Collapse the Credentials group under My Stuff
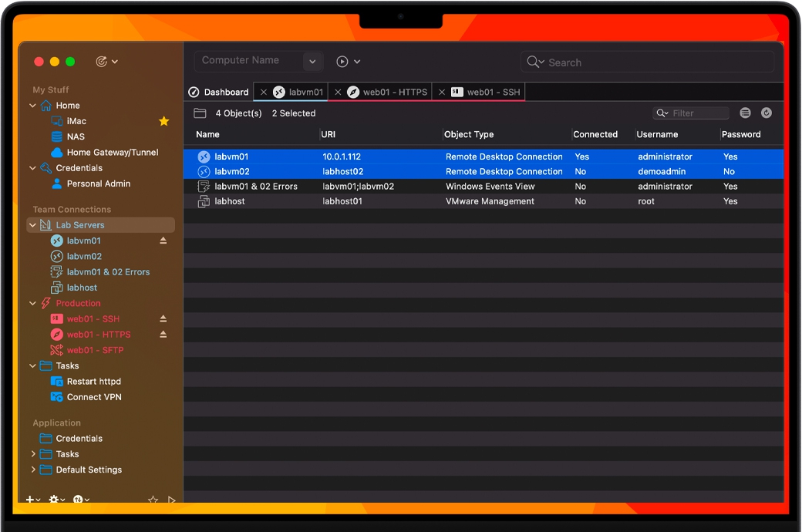 32,168
